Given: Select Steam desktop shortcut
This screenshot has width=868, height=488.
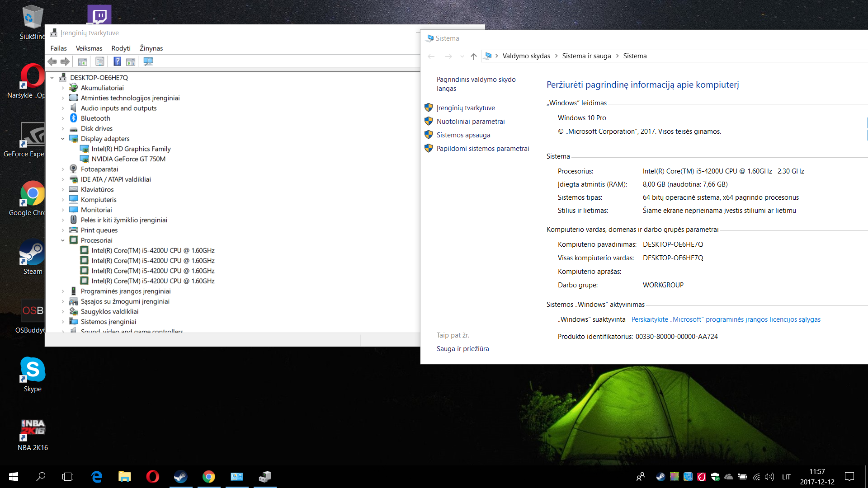Looking at the screenshot, I should pos(33,257).
